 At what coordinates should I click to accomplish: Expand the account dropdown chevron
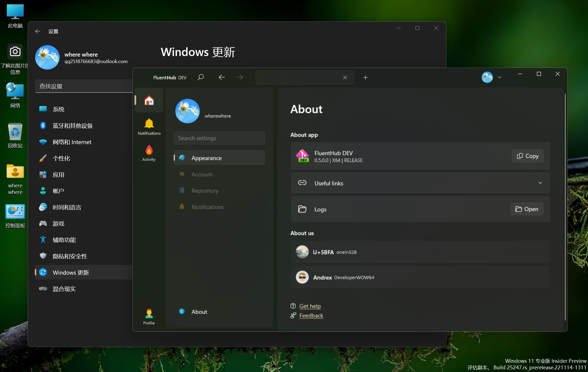click(500, 77)
